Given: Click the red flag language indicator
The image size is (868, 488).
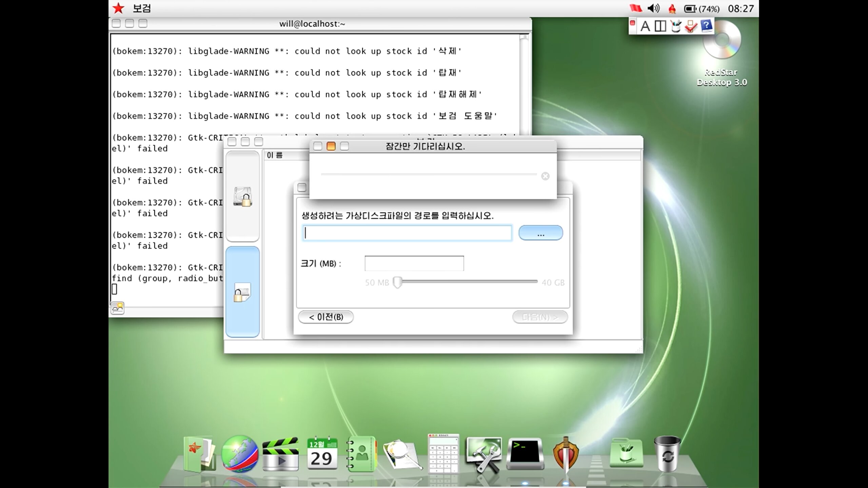Looking at the screenshot, I should click(636, 8).
